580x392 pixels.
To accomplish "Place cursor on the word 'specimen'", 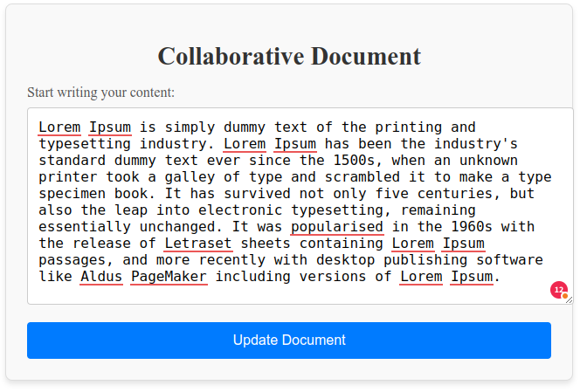I will click(72, 194).
